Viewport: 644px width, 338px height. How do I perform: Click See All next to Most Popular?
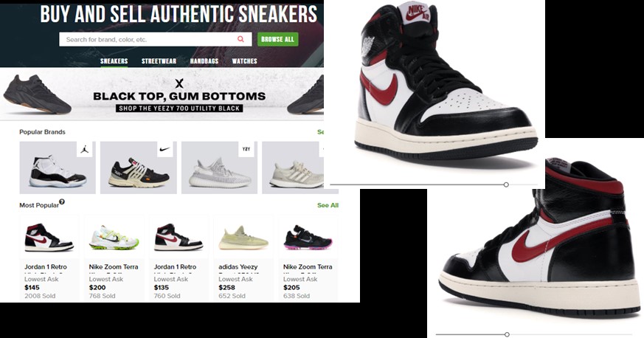tap(328, 205)
